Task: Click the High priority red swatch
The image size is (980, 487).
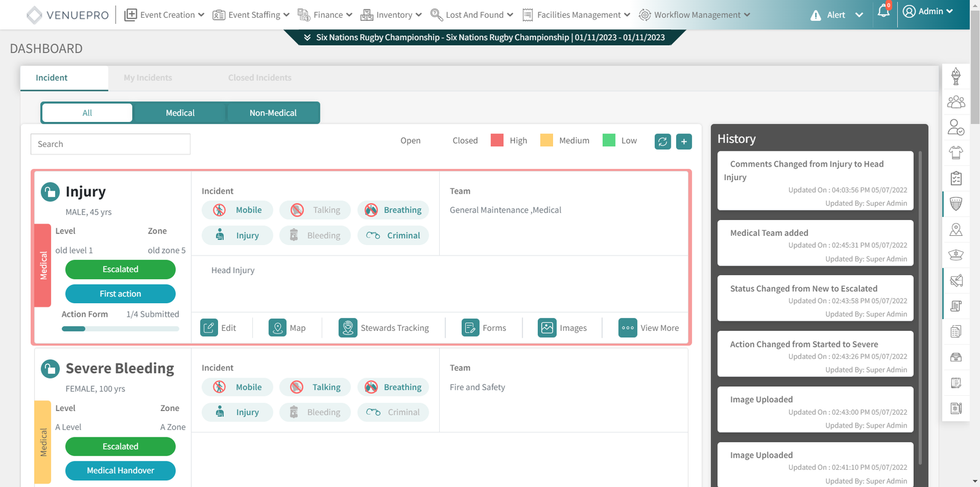Action: tap(497, 140)
